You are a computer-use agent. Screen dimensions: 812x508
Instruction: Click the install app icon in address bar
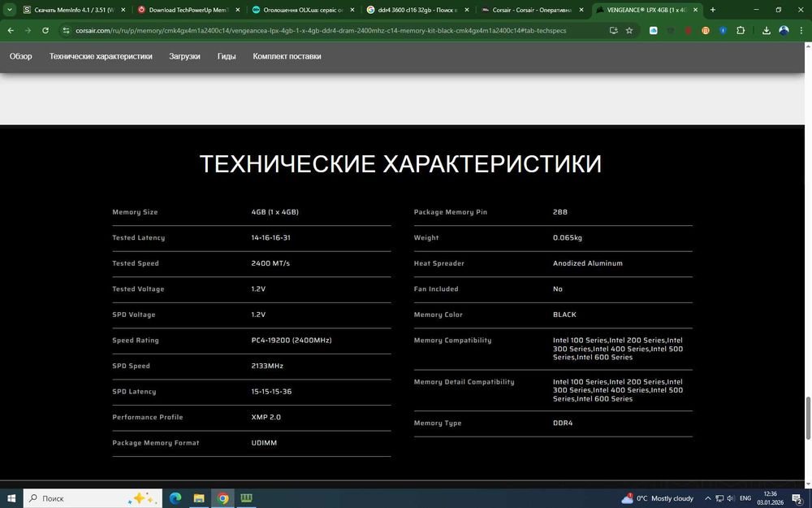click(614, 31)
